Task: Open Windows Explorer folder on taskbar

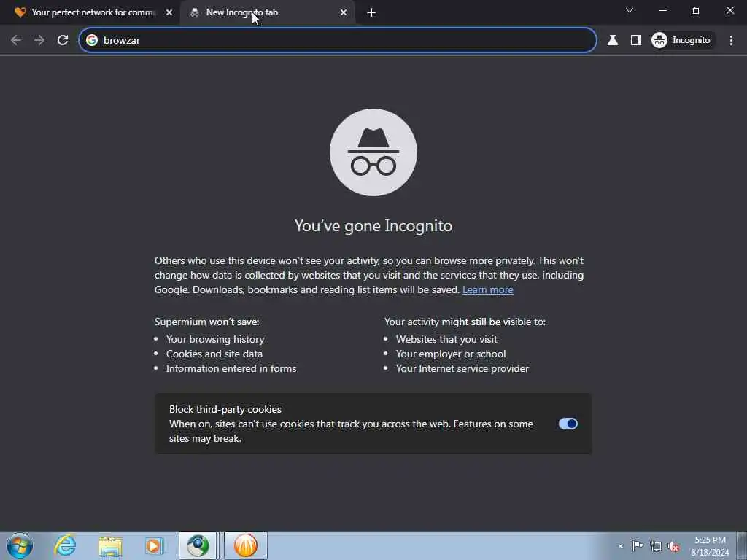Action: coord(111,545)
